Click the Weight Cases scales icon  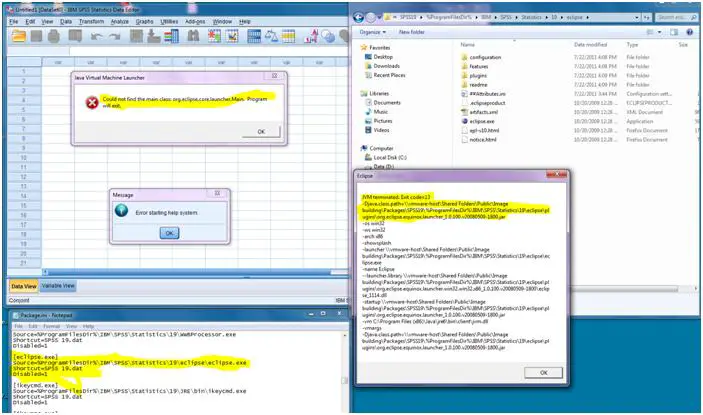pyautogui.click(x=271, y=36)
